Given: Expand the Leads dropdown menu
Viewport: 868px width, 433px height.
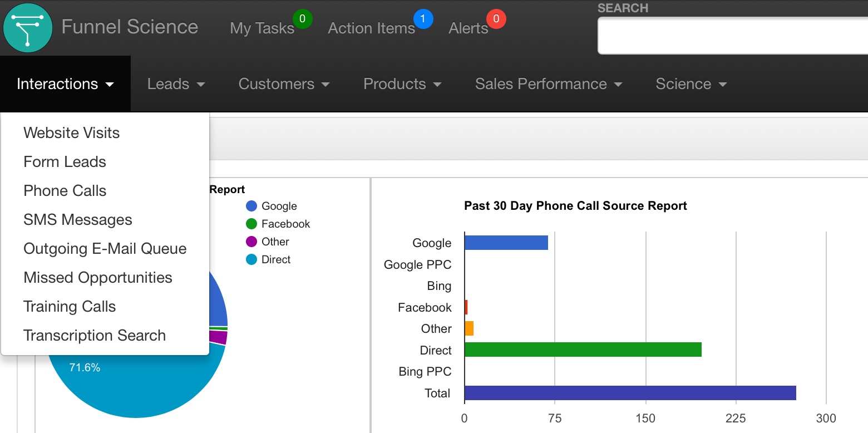Looking at the screenshot, I should tap(176, 84).
